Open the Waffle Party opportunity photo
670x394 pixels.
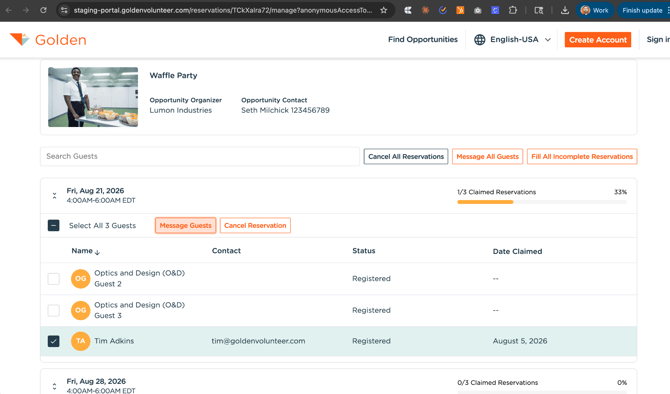pyautogui.click(x=93, y=97)
